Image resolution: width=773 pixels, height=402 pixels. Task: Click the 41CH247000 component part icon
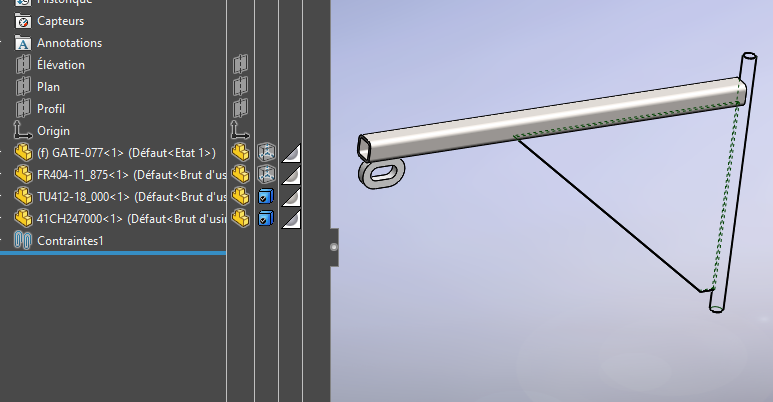[23, 219]
